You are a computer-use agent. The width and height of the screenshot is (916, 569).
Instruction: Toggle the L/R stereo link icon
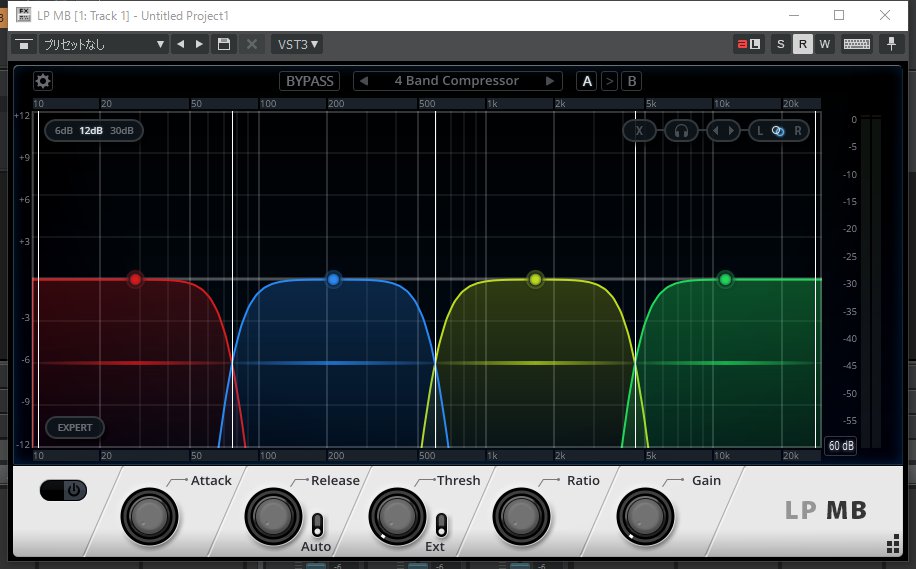pyautogui.click(x=778, y=131)
